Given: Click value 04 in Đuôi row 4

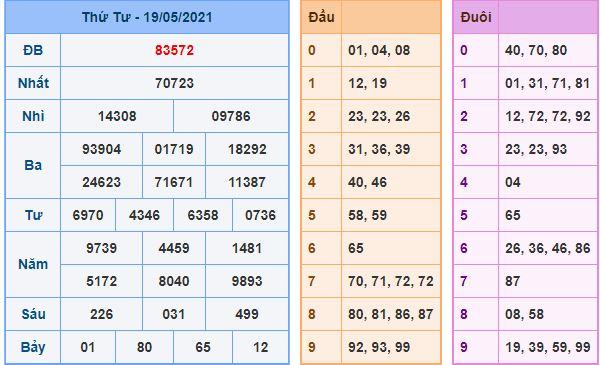Looking at the screenshot, I should pos(513,182).
